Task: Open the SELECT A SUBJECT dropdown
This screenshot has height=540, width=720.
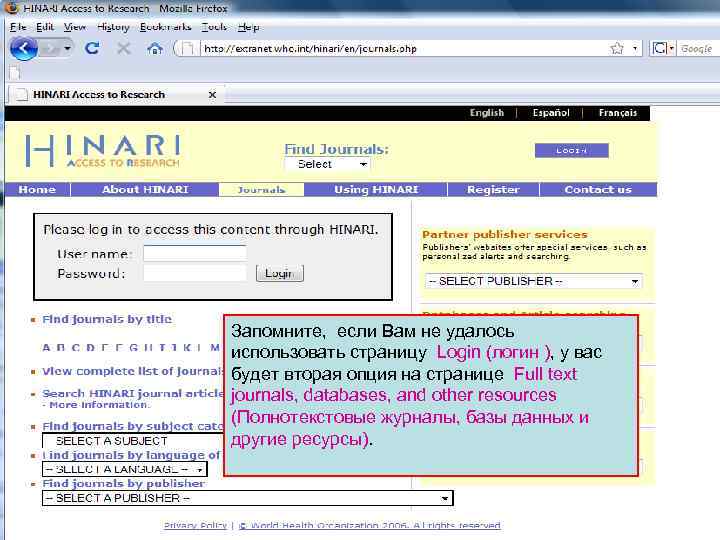Action: pyautogui.click(x=133, y=441)
